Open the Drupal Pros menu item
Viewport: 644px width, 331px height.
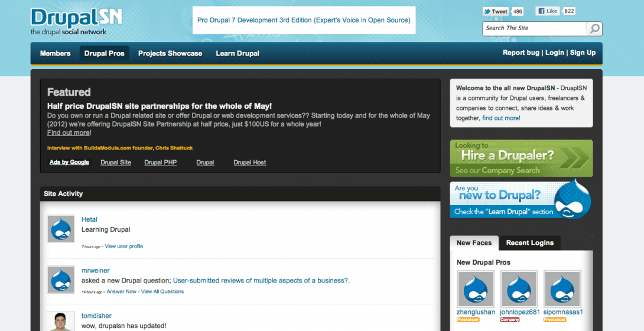[105, 53]
